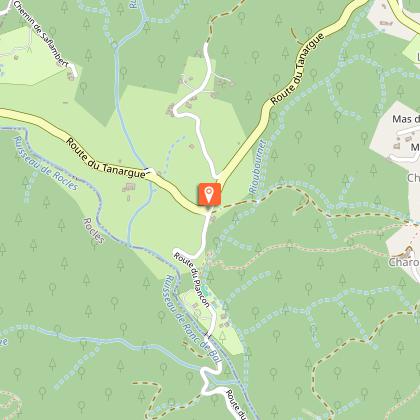Select the Rocles place name label
The width and height of the screenshot is (420, 420).
coord(94,231)
